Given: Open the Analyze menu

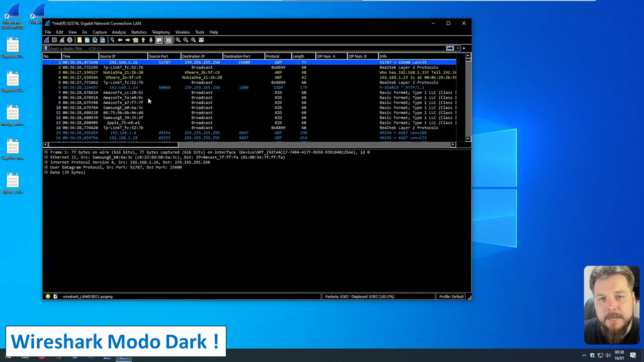Looking at the screenshot, I should click(x=119, y=32).
